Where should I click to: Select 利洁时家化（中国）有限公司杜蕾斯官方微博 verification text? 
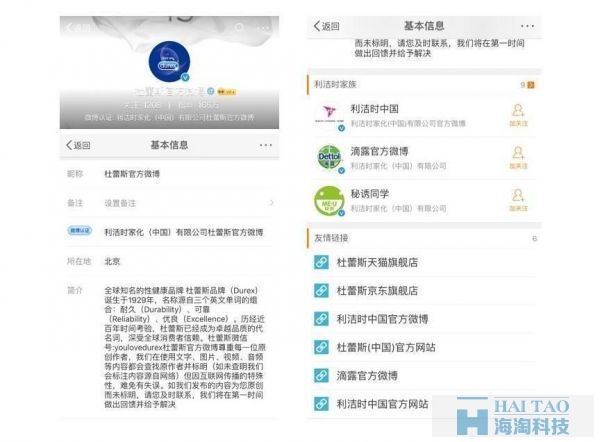[x=184, y=232]
